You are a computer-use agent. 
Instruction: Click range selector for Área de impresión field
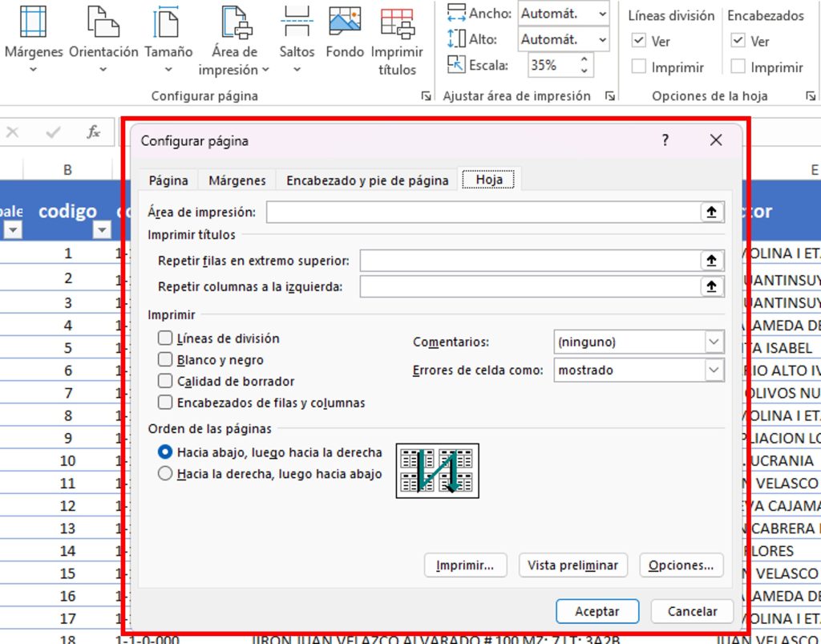(x=710, y=212)
